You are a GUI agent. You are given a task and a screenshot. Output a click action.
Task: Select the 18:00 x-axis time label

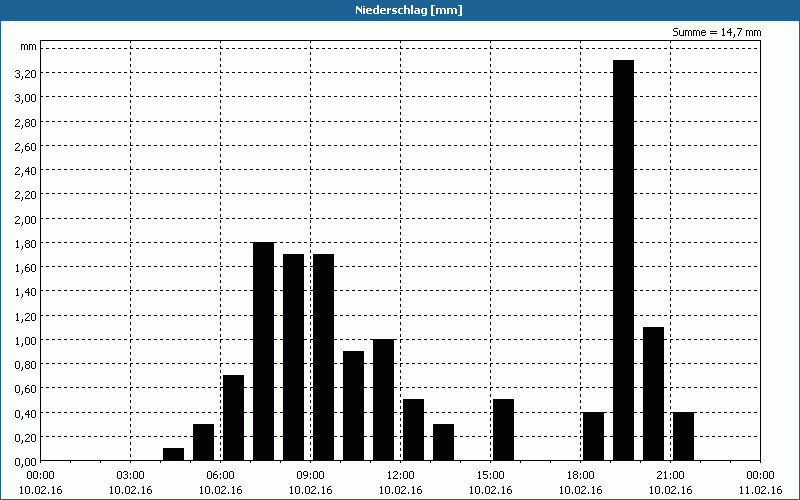point(581,476)
